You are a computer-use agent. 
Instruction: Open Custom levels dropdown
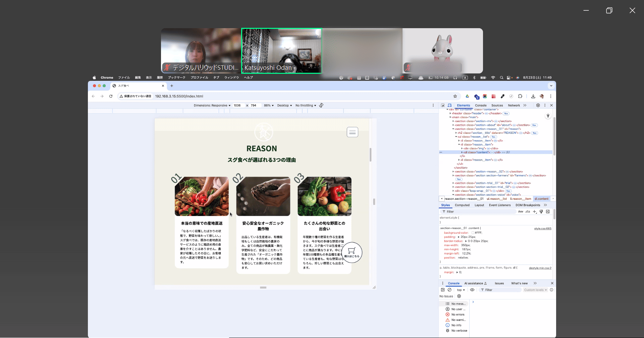tap(535, 290)
